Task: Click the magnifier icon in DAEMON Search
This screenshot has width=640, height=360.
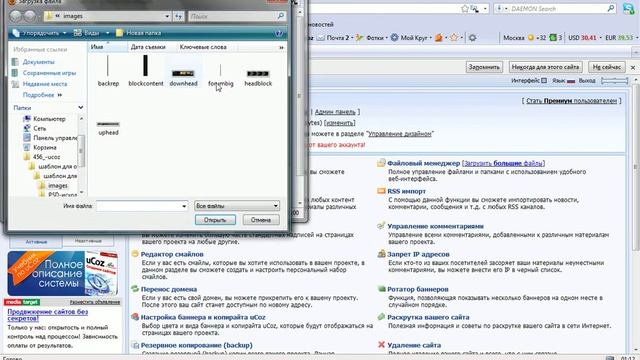Action: pyautogui.click(x=611, y=8)
